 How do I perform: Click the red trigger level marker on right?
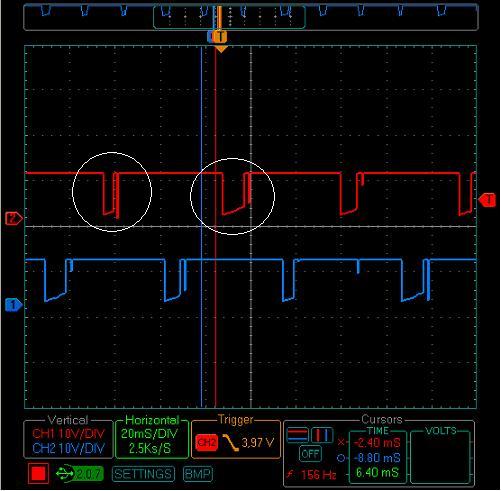(487, 200)
